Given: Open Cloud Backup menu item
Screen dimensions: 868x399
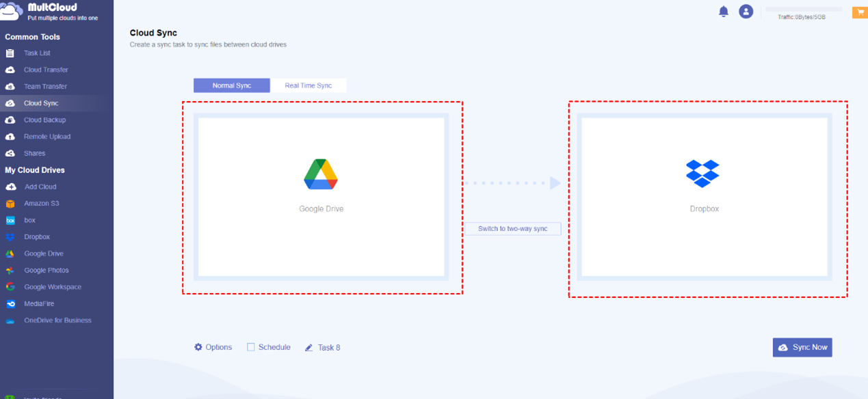Looking at the screenshot, I should (x=44, y=120).
